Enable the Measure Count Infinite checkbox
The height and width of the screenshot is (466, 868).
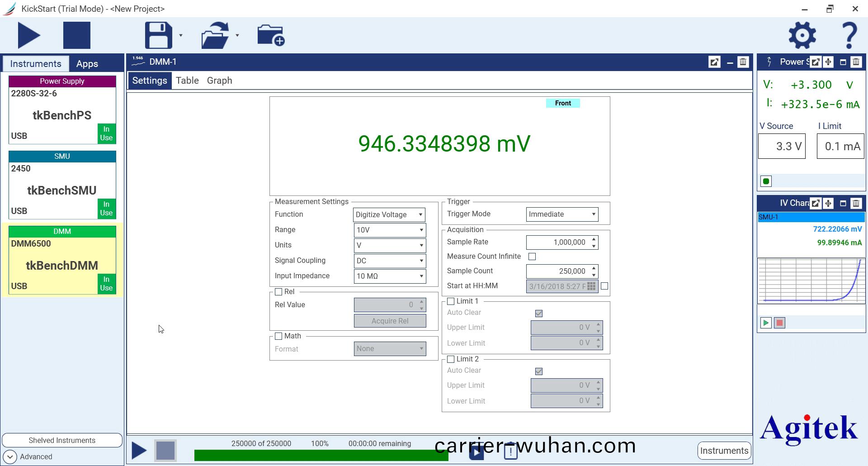[x=532, y=257]
